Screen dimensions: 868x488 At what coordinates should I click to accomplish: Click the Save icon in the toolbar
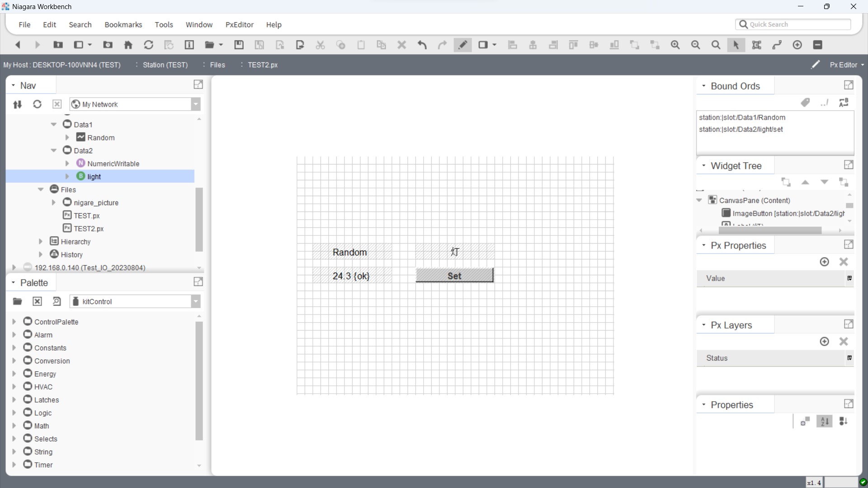click(x=239, y=45)
